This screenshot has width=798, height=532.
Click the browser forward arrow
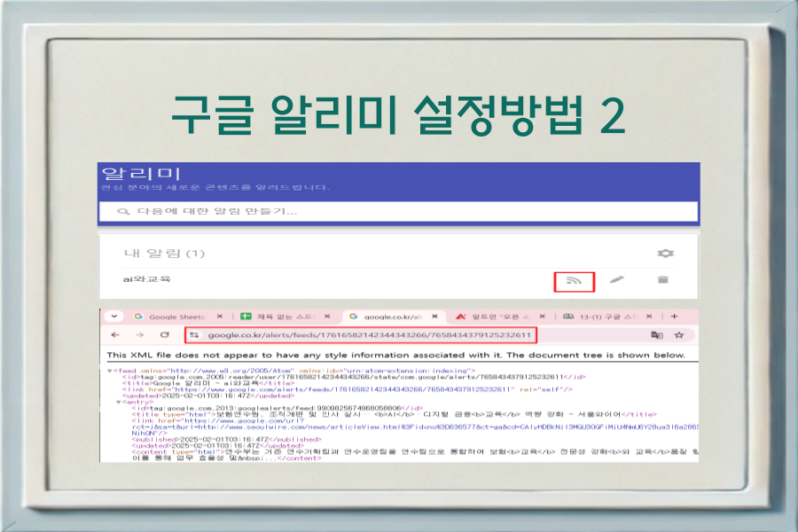tap(139, 335)
